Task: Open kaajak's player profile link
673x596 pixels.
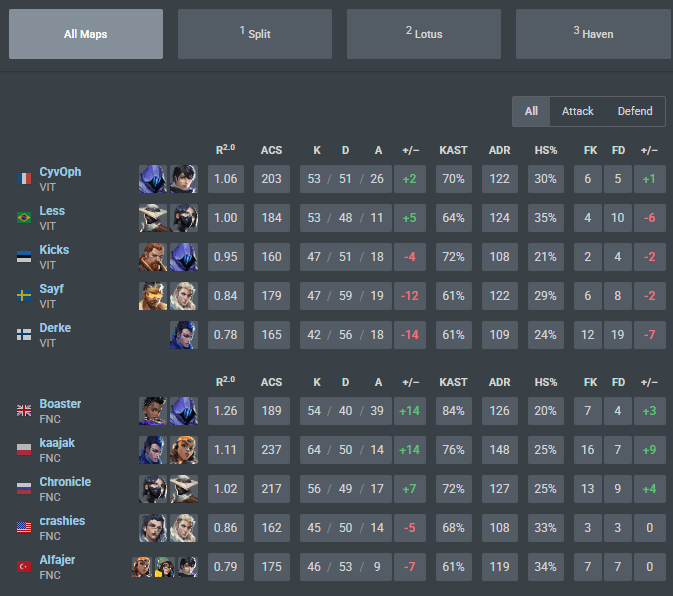Action: [x=57, y=443]
